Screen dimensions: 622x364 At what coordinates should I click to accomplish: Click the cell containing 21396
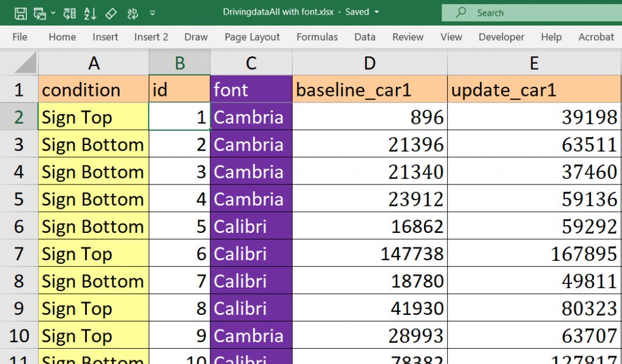click(370, 144)
